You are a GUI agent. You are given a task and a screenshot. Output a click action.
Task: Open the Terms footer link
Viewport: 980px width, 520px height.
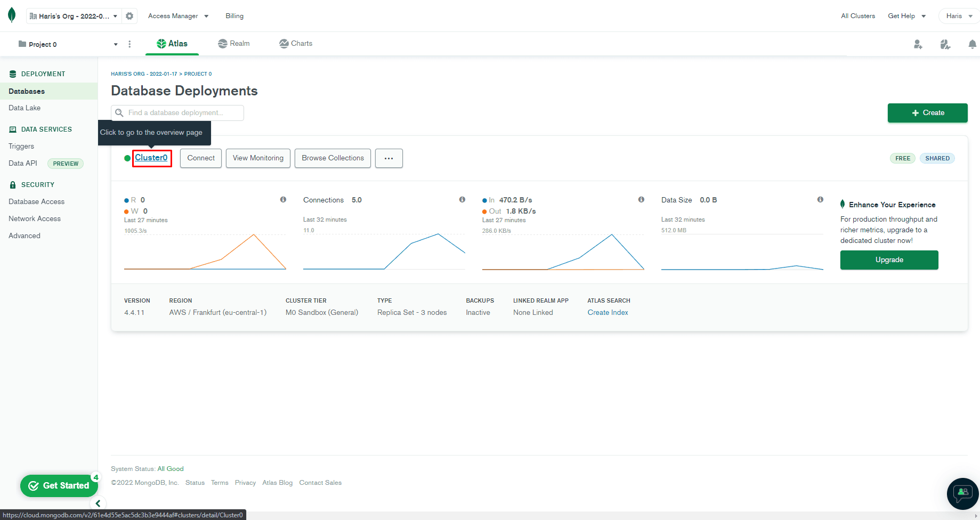pos(220,483)
